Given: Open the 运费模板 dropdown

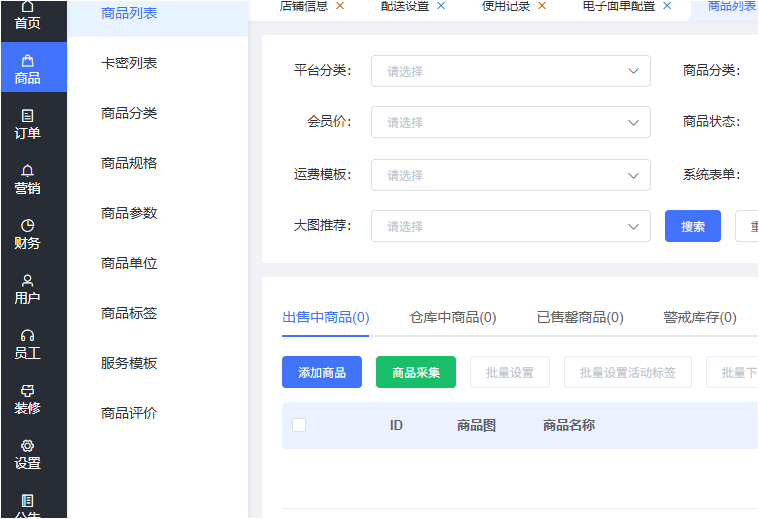Looking at the screenshot, I should (511, 175).
